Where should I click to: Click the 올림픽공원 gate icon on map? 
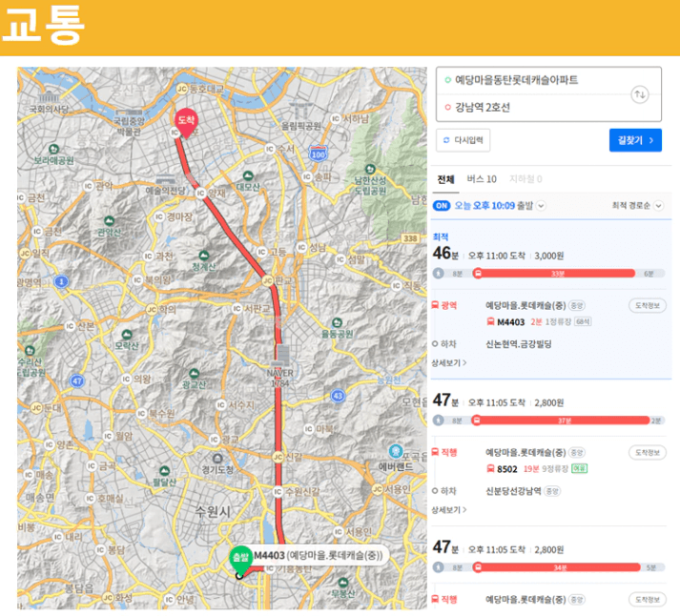(301, 111)
